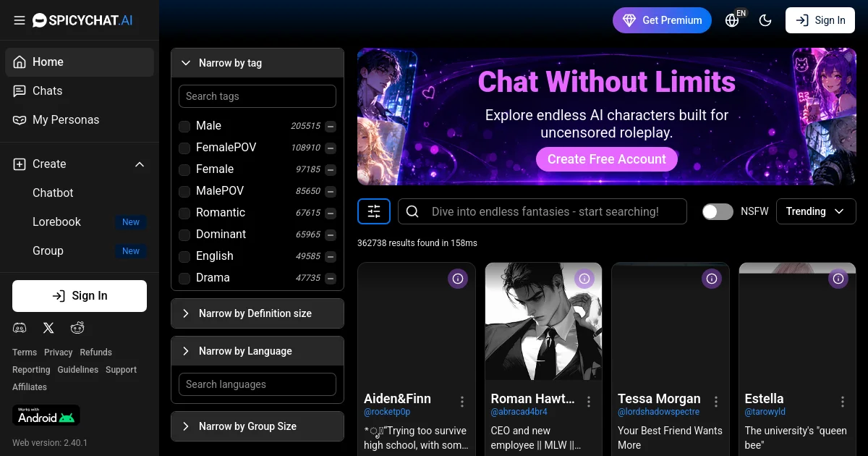The width and height of the screenshot is (868, 456).
Task: Collapse the Narrow by tag section
Action: coord(258,63)
